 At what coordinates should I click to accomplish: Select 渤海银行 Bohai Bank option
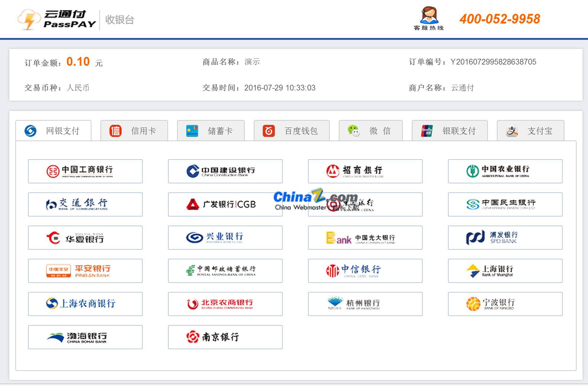pos(85,337)
